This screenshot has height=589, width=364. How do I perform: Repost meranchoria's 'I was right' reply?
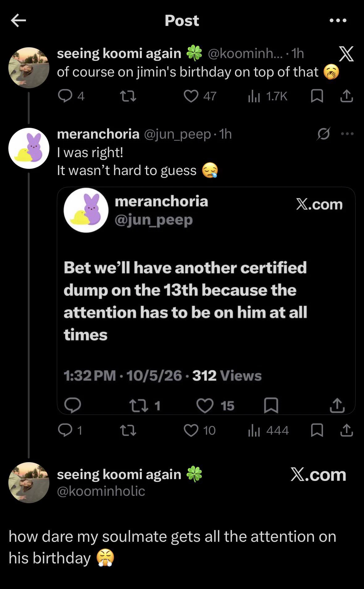[x=128, y=430]
